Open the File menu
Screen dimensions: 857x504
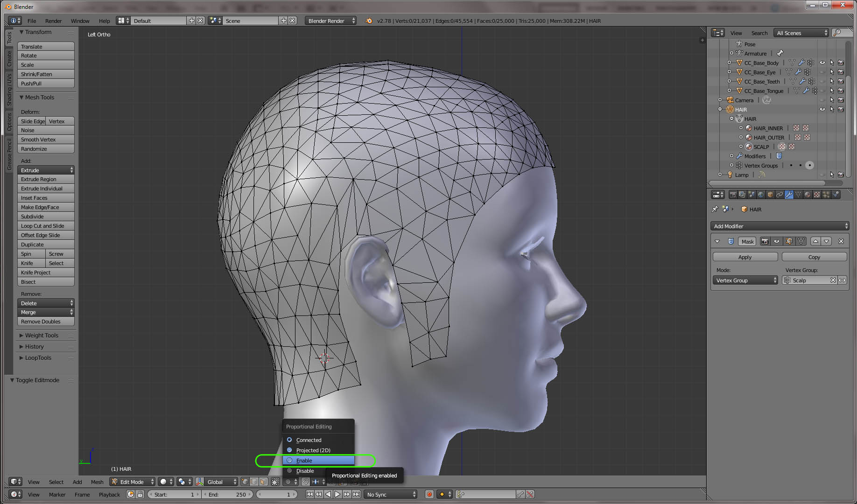(32, 21)
